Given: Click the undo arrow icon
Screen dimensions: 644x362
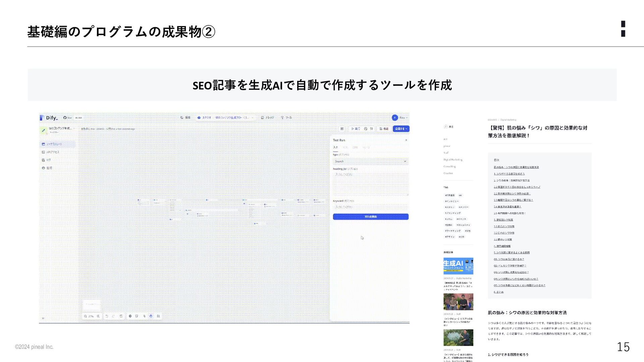Looking at the screenshot, I should [107, 316].
